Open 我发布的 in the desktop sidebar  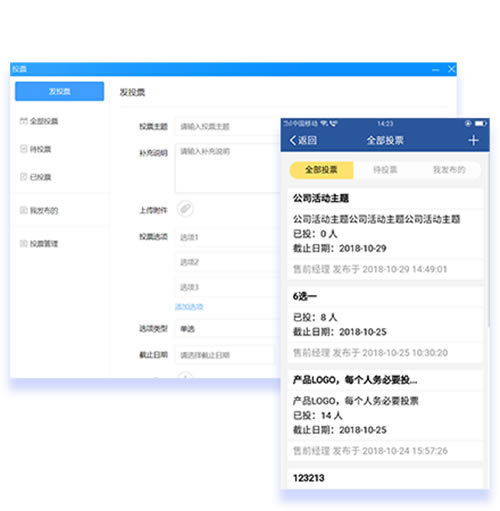pos(44,211)
